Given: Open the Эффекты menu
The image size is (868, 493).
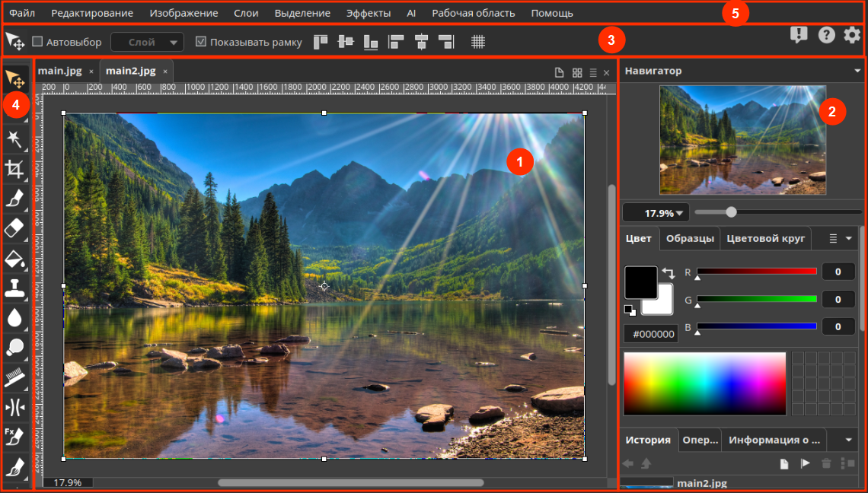Looking at the screenshot, I should (x=369, y=13).
